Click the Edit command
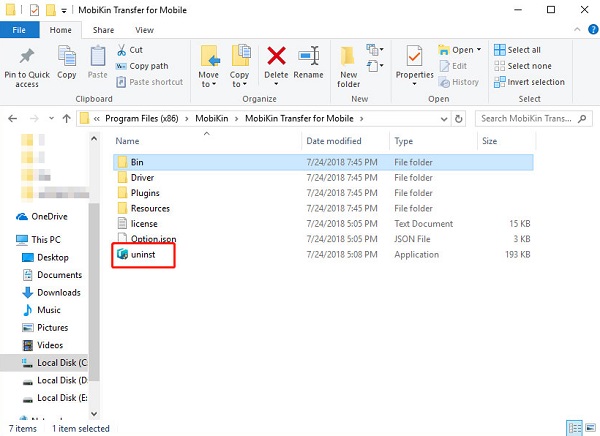Screen dimensions: 600x436 [x=453, y=66]
